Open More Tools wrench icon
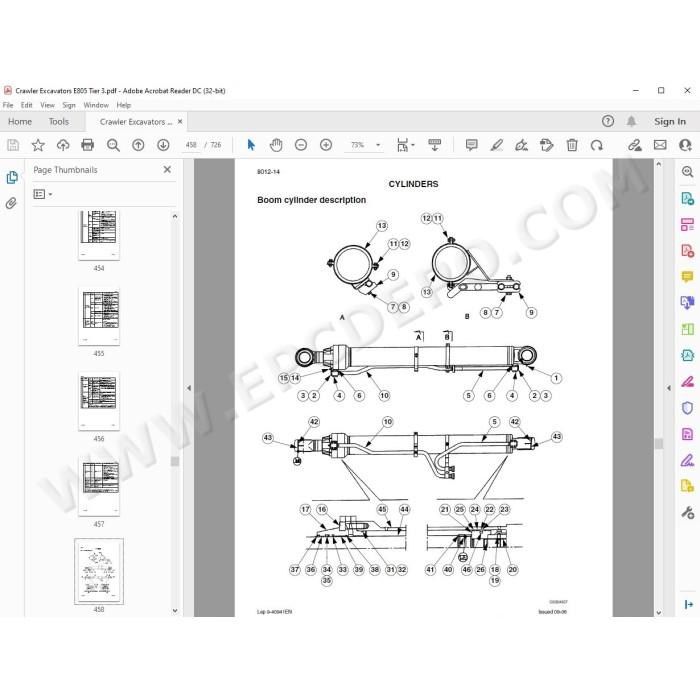Image resolution: width=700 pixels, height=700 pixels. point(688,512)
